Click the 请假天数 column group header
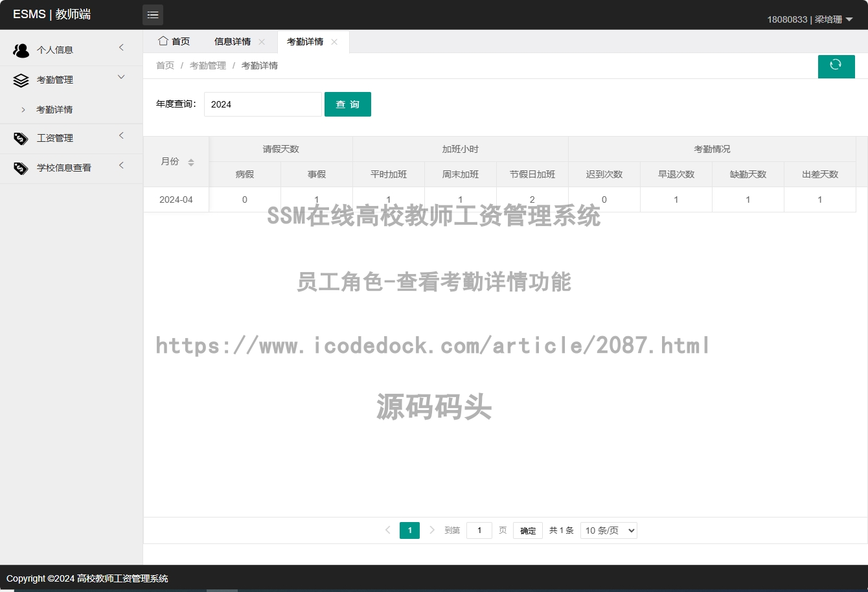868x592 pixels. 281,149
